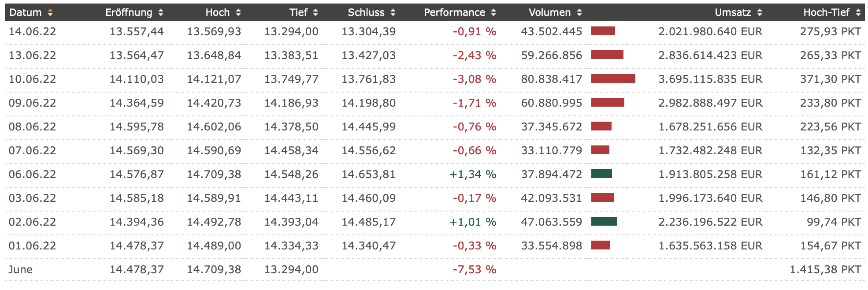Click the 1.415,38 PKT monthly range value
Viewport: 868px width, 290px height.
tap(825, 270)
